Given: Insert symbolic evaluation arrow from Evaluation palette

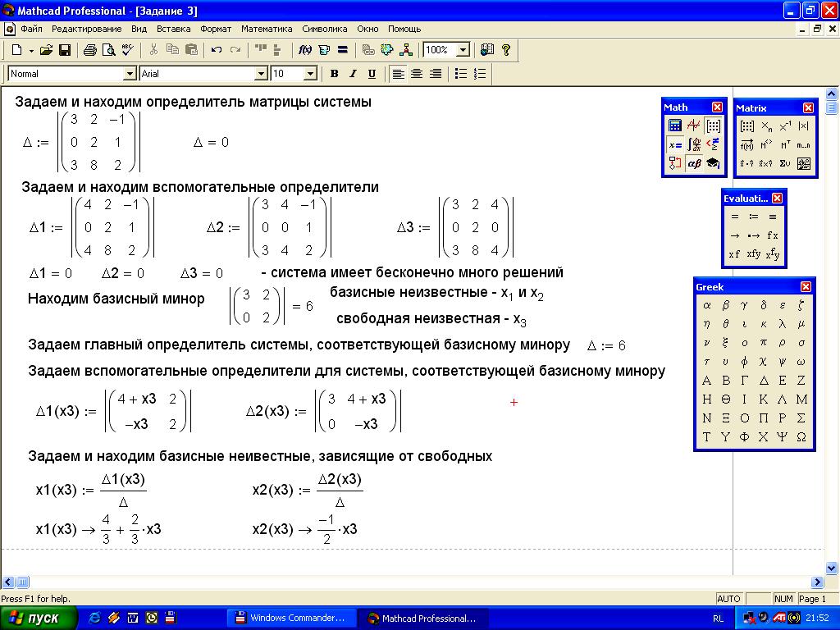Looking at the screenshot, I should pos(735,235).
